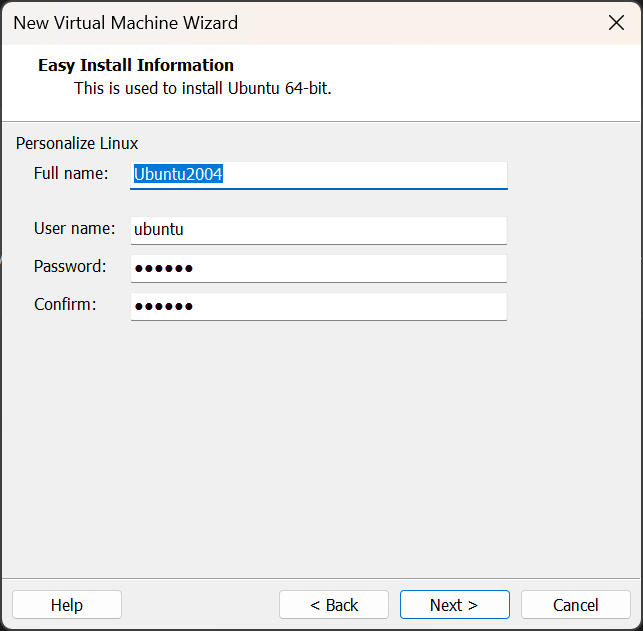Click the "Confirm:" label

[65, 305]
